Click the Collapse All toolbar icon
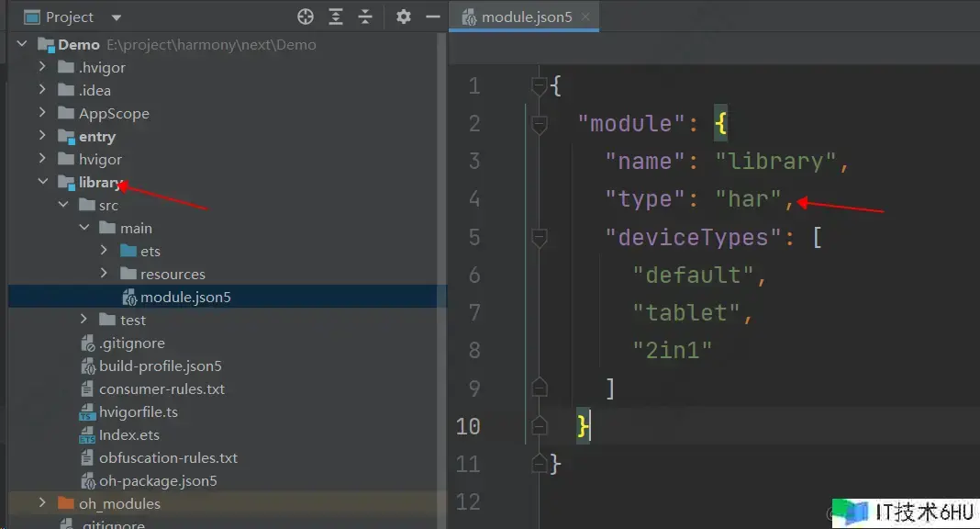This screenshot has width=980, height=529. tap(365, 17)
